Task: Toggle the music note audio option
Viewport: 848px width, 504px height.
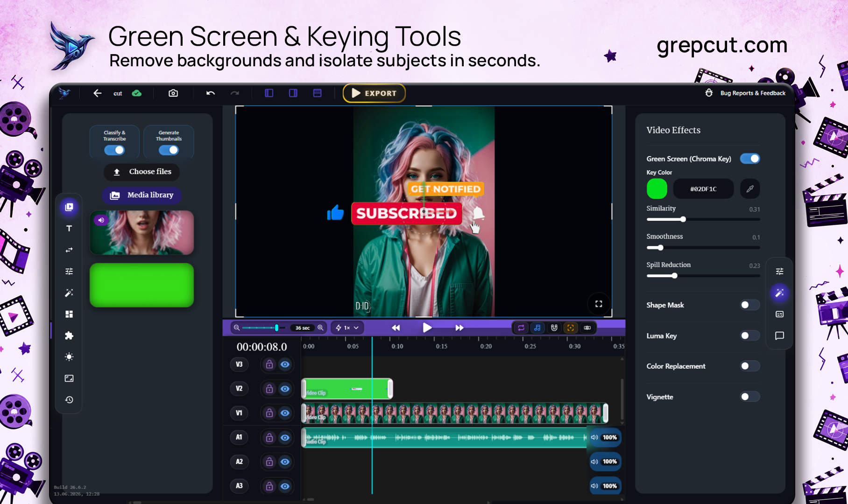Action: click(x=537, y=328)
